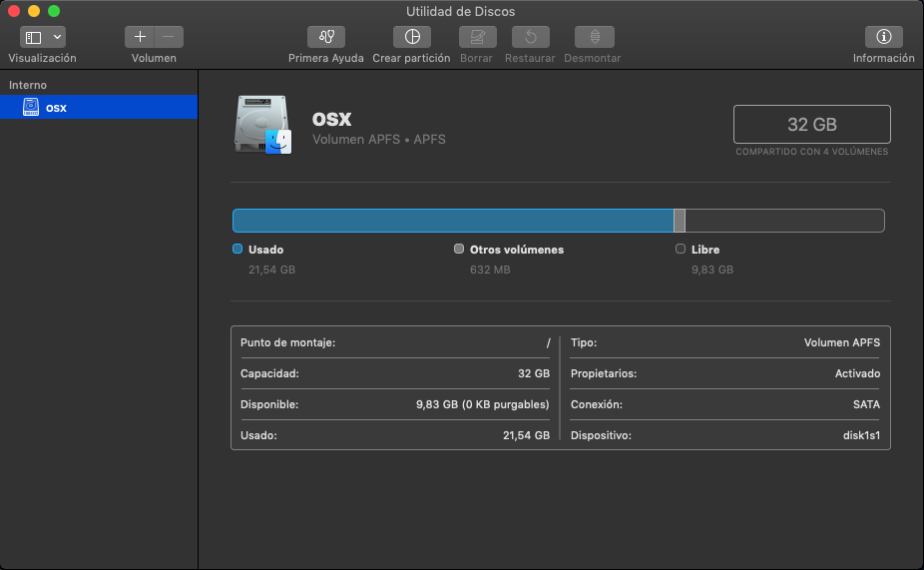Click the '21,54 GB' value under Usado
This screenshot has width=924, height=570.
pos(271,270)
